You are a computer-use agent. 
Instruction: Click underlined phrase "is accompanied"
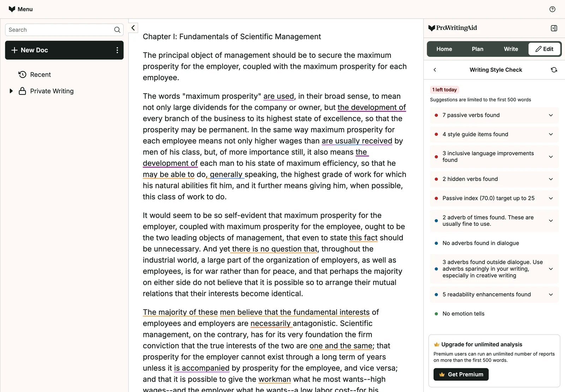click(202, 368)
